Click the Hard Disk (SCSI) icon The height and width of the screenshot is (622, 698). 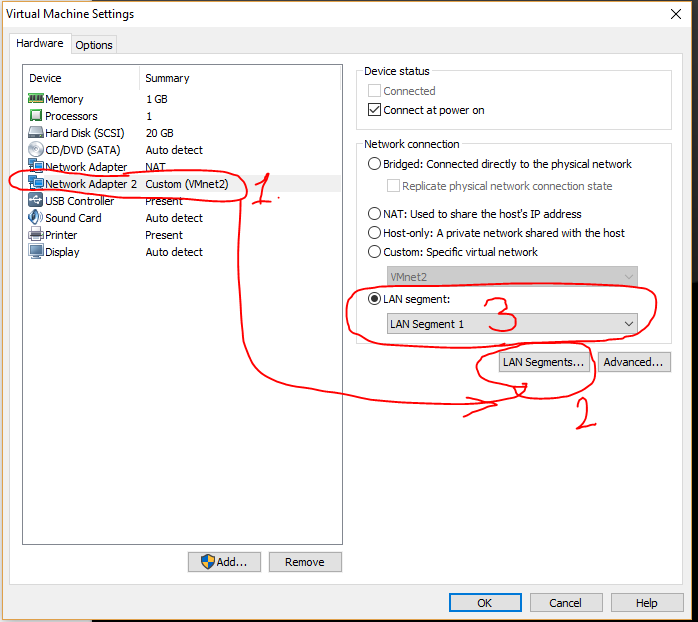[35, 133]
